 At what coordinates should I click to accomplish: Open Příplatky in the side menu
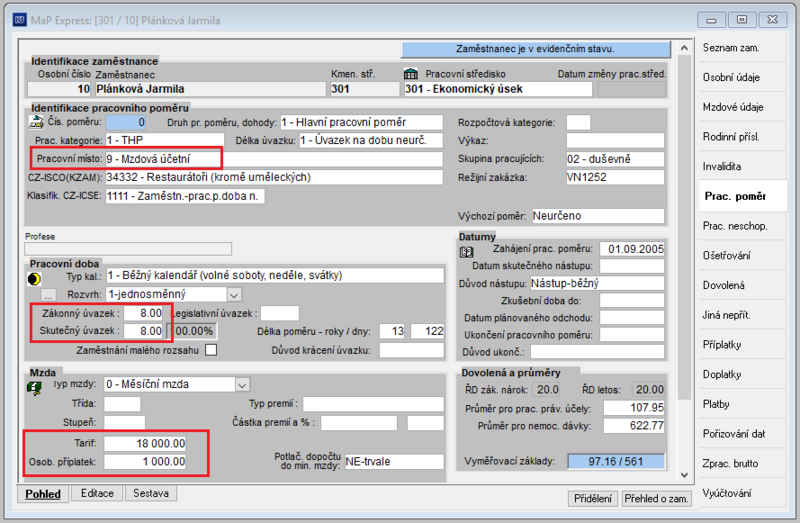point(742,345)
